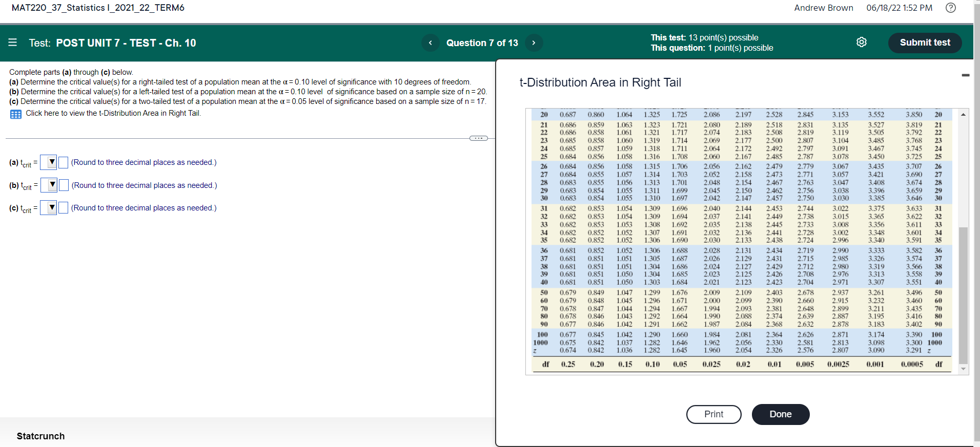Click the Question 7 of 13 label
980x447 pixels.
[x=482, y=43]
